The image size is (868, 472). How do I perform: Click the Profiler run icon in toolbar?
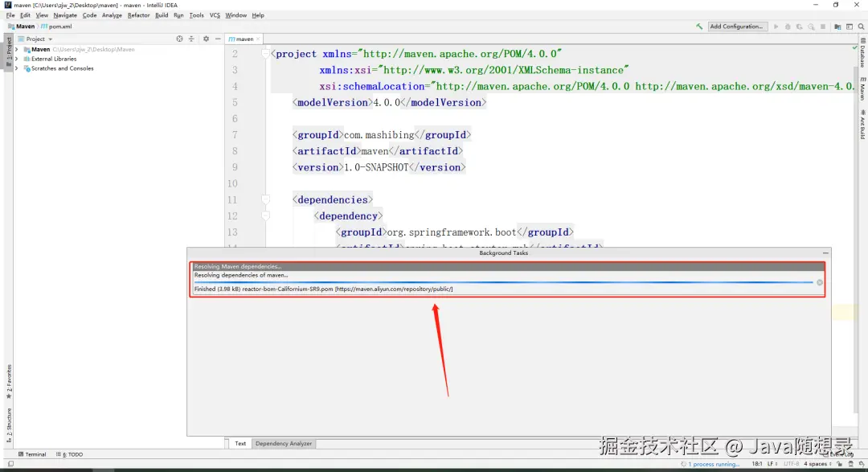[811, 27]
